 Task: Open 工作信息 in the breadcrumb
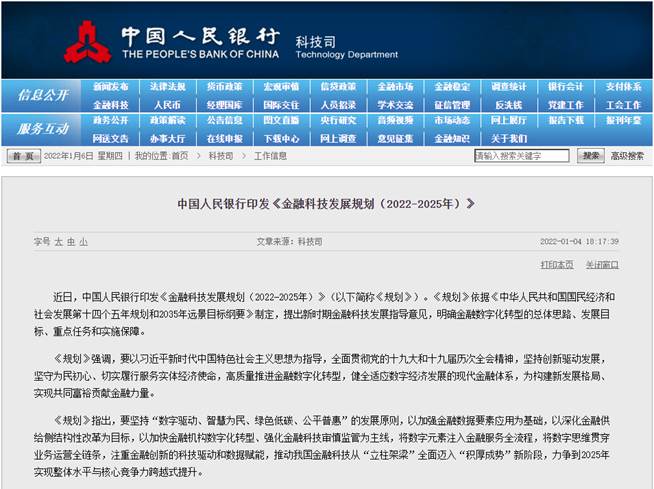(270, 156)
